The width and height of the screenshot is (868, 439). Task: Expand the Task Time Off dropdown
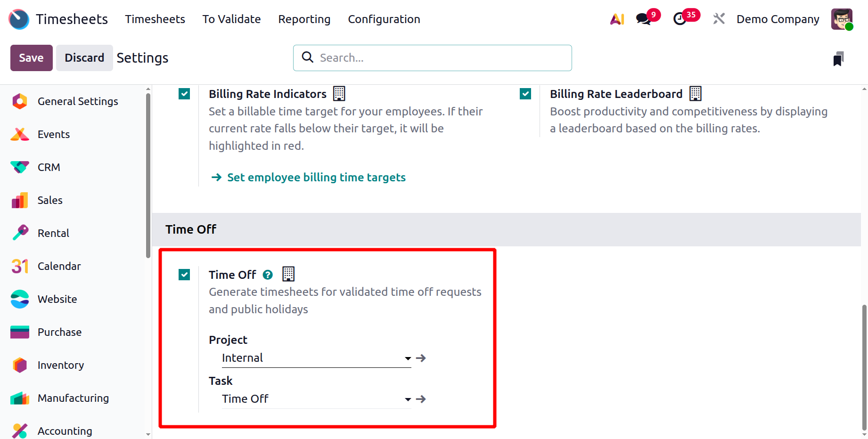tap(408, 399)
